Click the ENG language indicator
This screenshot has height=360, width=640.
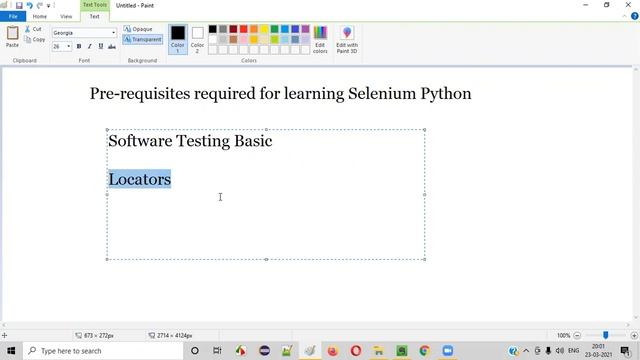[x=573, y=351]
